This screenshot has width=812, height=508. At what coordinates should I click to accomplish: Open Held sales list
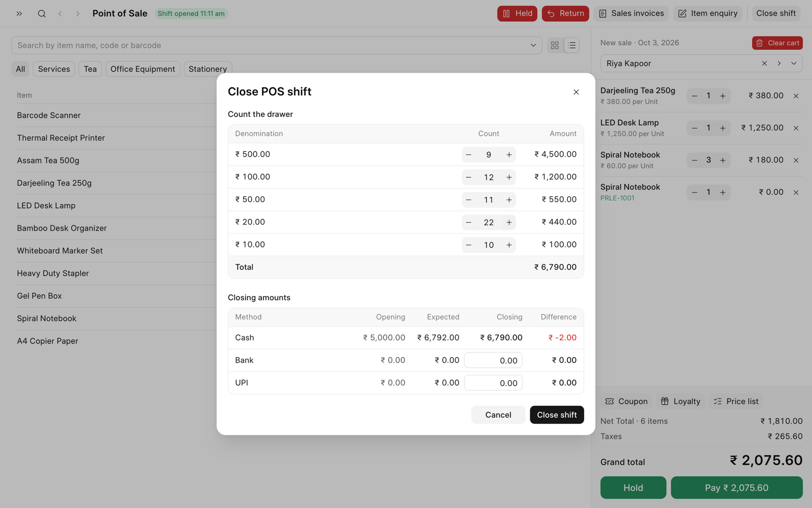517,14
